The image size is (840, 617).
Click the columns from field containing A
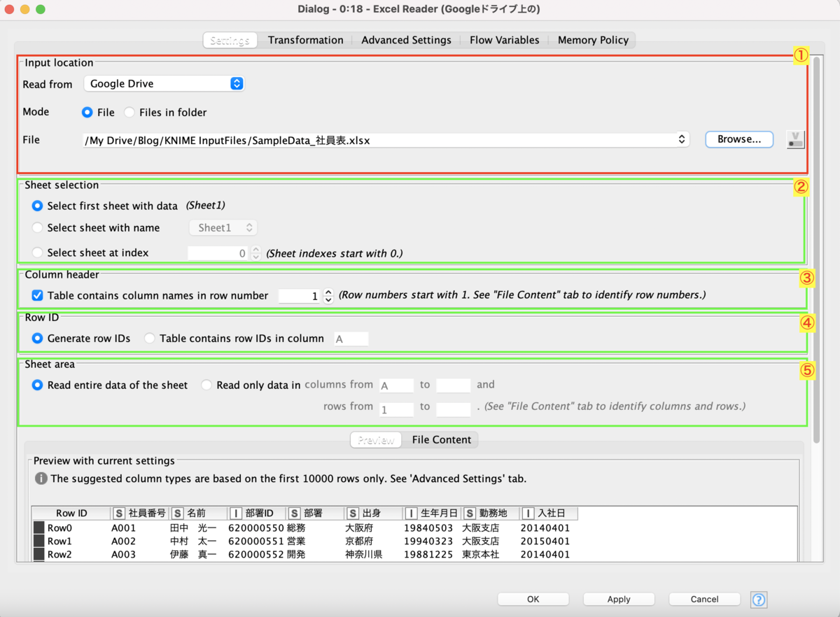coord(396,385)
